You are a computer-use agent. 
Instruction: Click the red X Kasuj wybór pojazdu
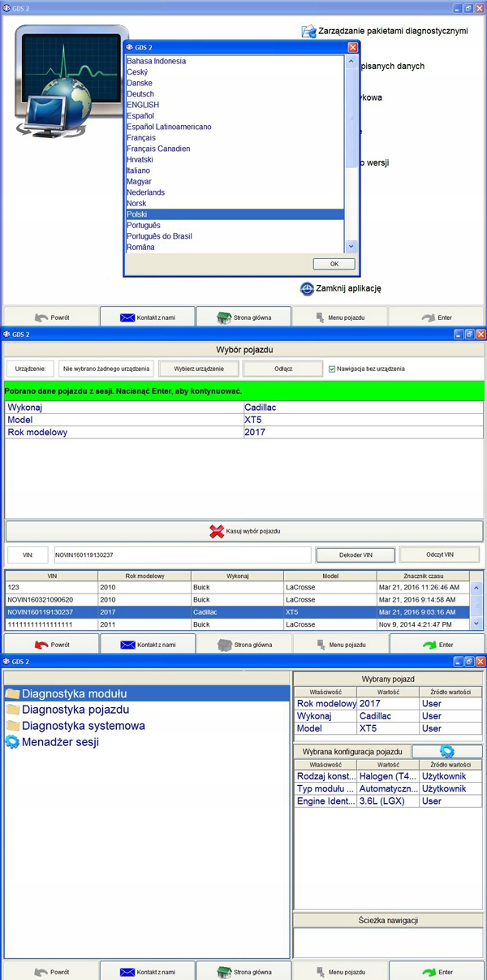217,531
